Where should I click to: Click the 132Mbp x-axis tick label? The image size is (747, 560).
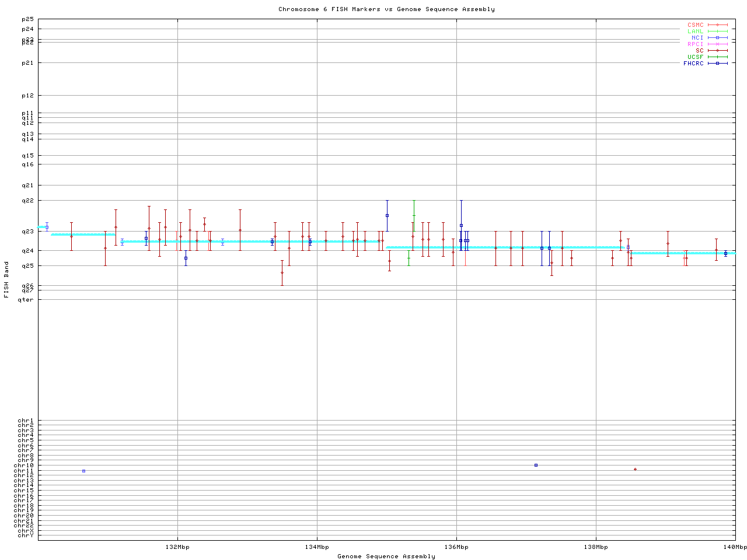point(177,547)
